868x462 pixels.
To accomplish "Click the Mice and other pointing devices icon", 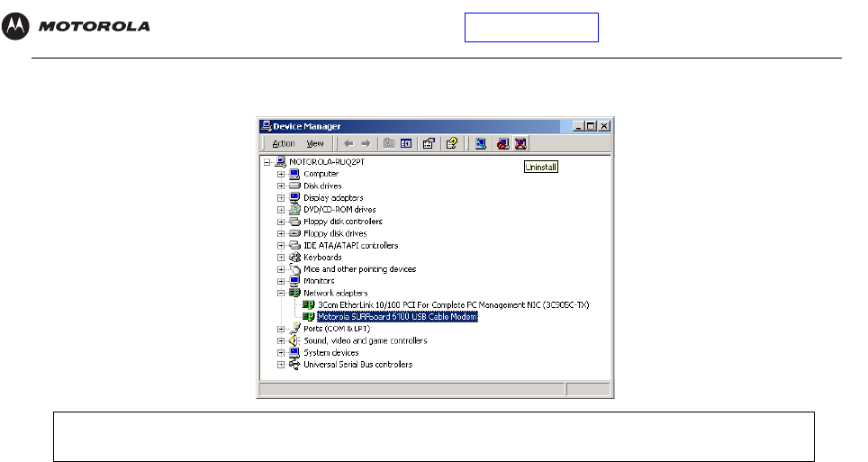I will [x=295, y=269].
